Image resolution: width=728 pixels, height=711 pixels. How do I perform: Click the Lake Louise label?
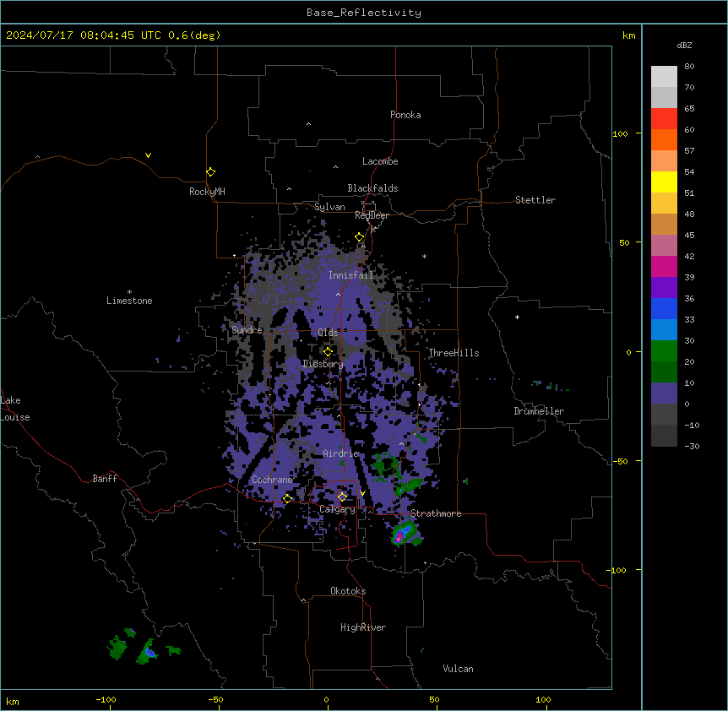15,409
